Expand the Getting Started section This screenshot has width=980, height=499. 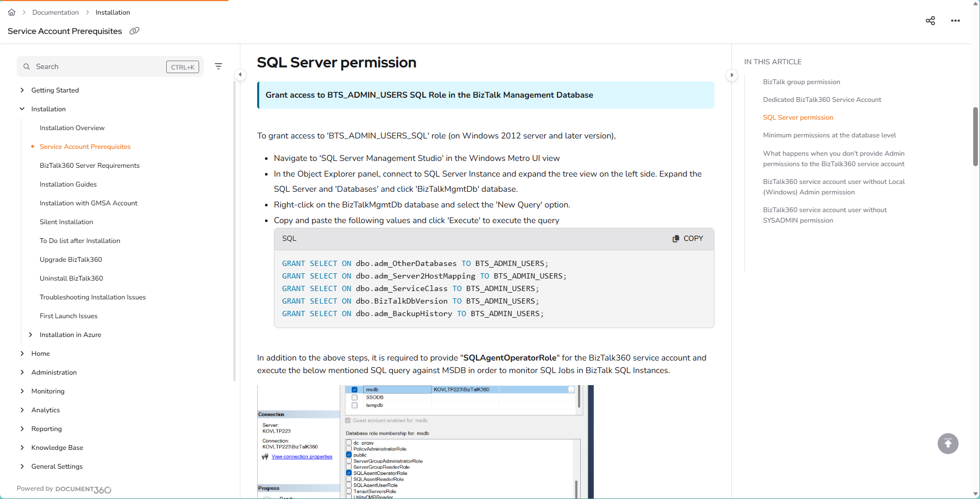(22, 90)
